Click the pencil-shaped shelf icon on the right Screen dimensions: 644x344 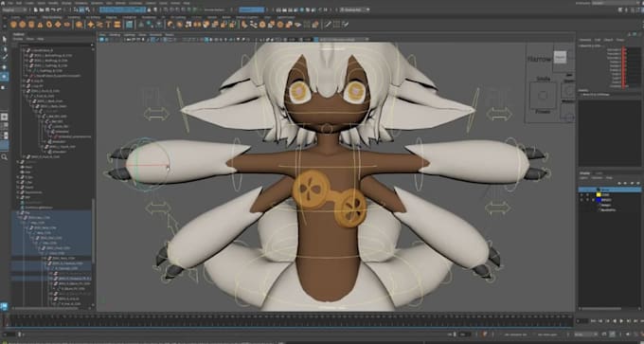click(329, 25)
